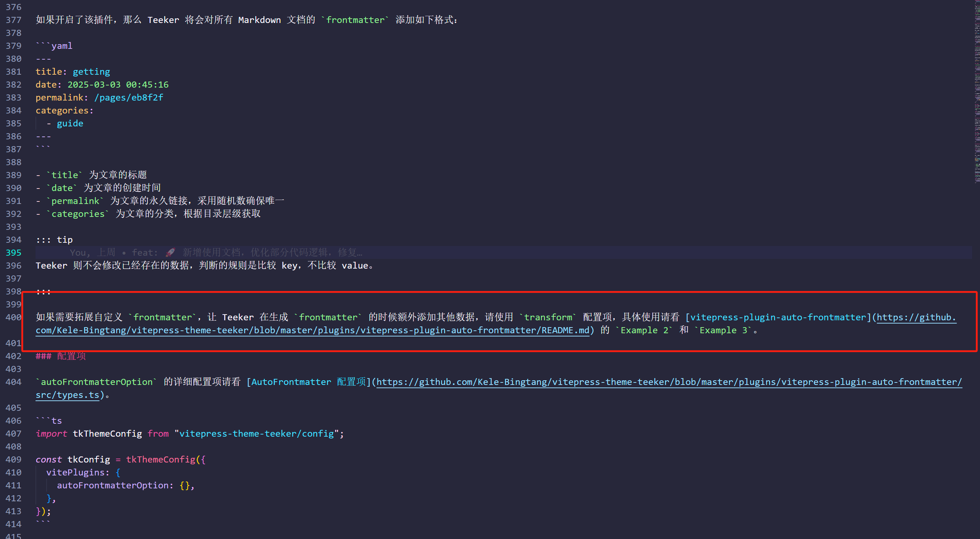Open the vitepress-plugin-auto-frontmatter README.md link
This screenshot has width=980, height=539.
tap(312, 330)
